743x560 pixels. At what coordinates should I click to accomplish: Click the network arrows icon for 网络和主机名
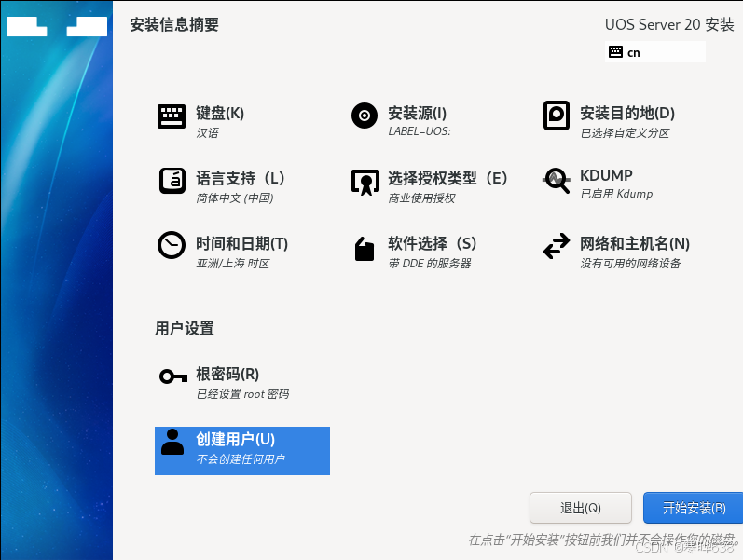(x=557, y=246)
